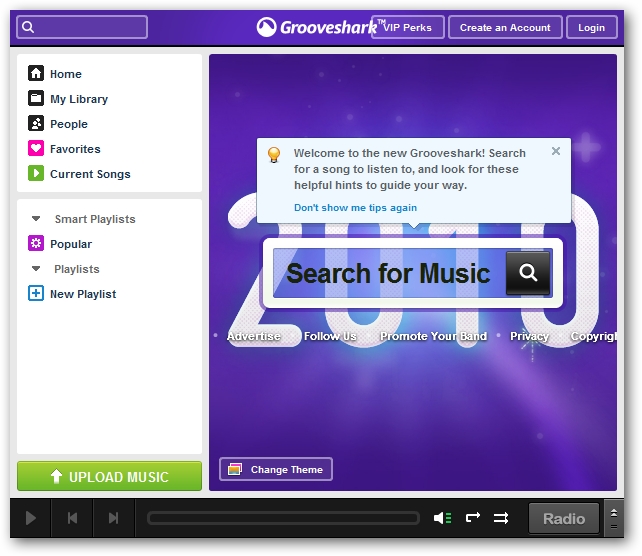
Task: Click the song progress bar
Action: point(283,518)
